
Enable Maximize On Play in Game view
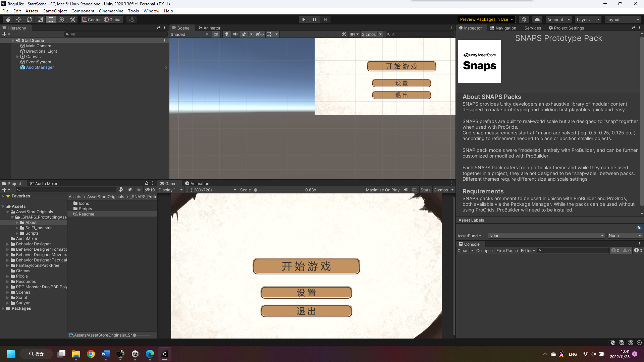(x=382, y=190)
